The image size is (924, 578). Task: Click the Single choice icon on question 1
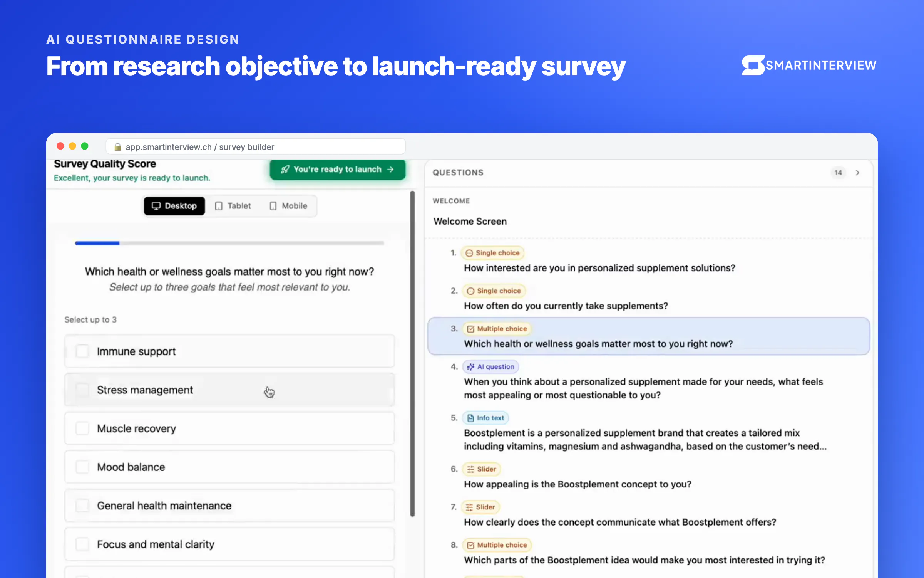469,253
